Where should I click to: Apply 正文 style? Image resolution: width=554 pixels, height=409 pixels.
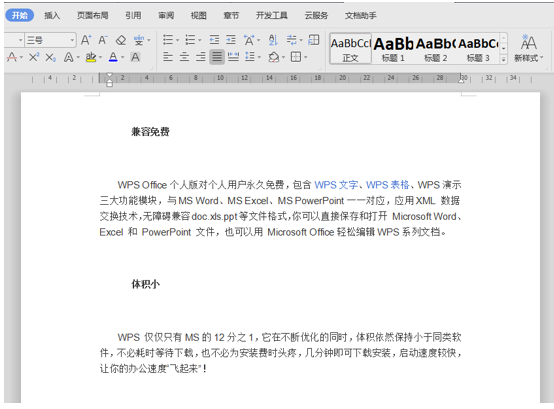click(x=350, y=49)
